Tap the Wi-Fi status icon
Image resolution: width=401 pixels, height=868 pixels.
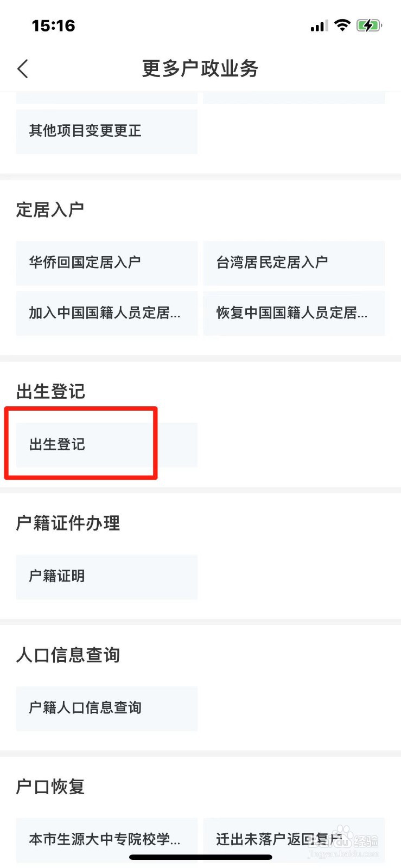342,25
